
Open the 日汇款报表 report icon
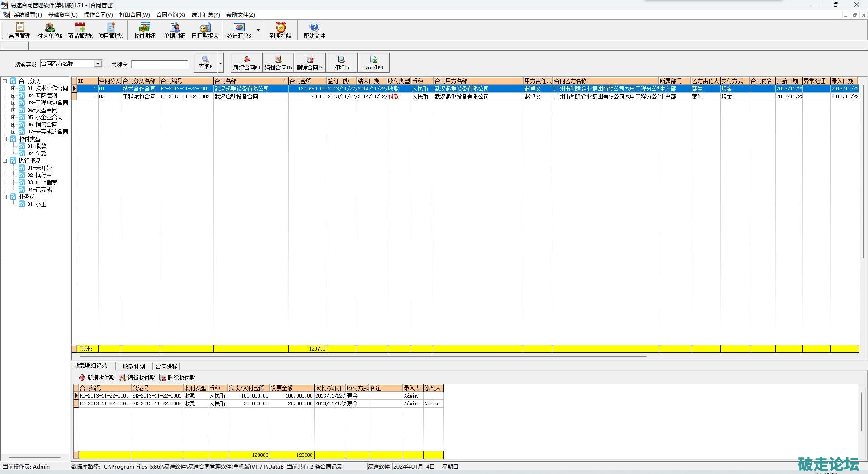[205, 30]
